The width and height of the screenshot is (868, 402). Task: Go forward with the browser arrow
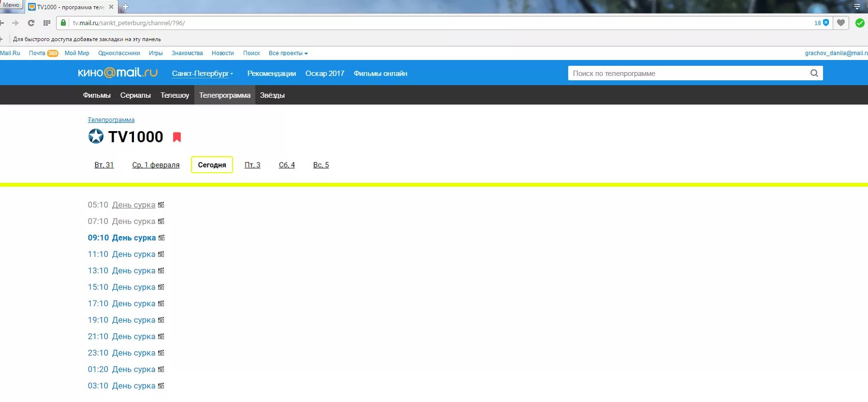tap(15, 23)
